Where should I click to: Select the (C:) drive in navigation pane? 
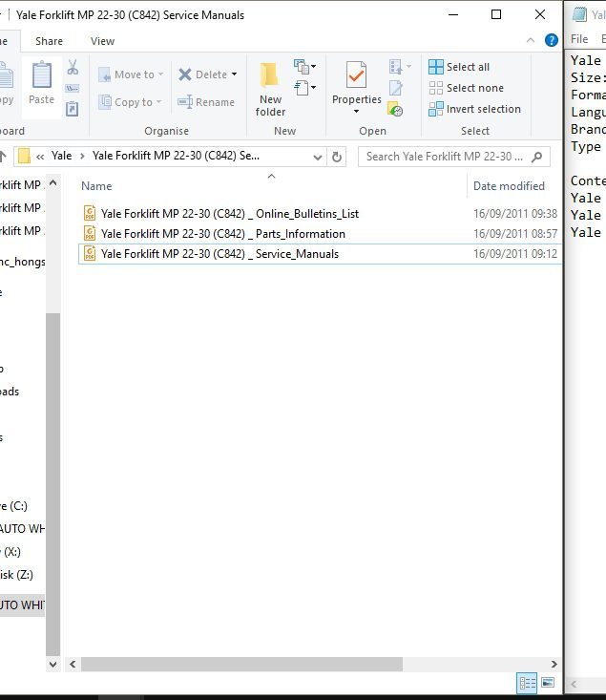click(14, 506)
